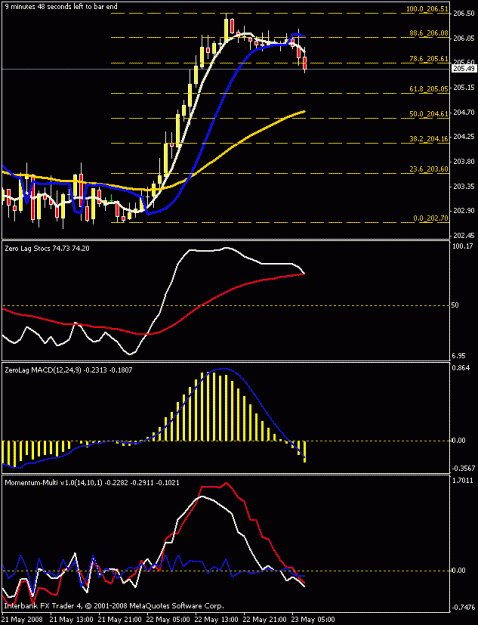
Task: Select the 100.0_206.51 Fibonacci level label
Action: 427,9
